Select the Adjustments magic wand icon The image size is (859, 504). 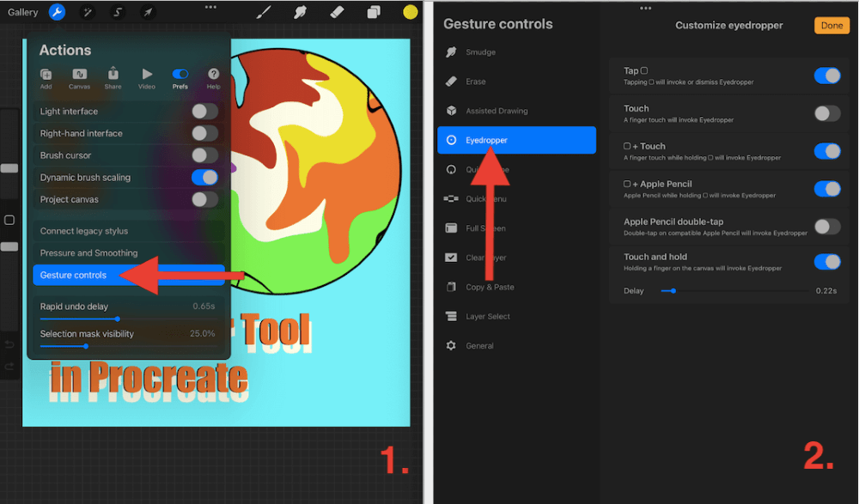[x=86, y=12]
